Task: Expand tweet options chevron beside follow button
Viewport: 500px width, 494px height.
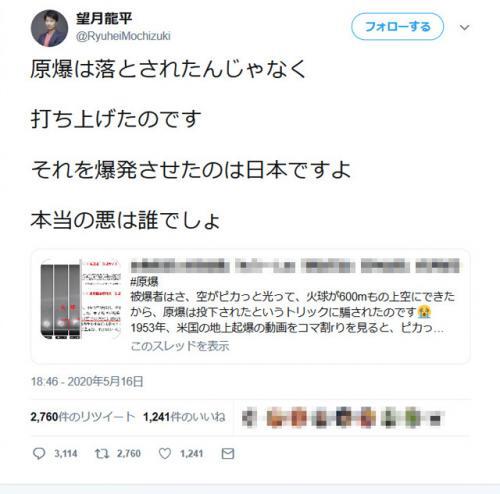Action: click(464, 27)
